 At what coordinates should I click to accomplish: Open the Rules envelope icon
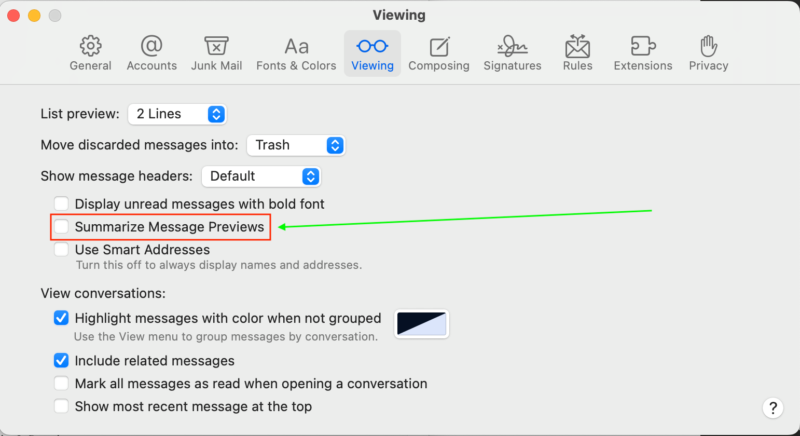pos(578,46)
